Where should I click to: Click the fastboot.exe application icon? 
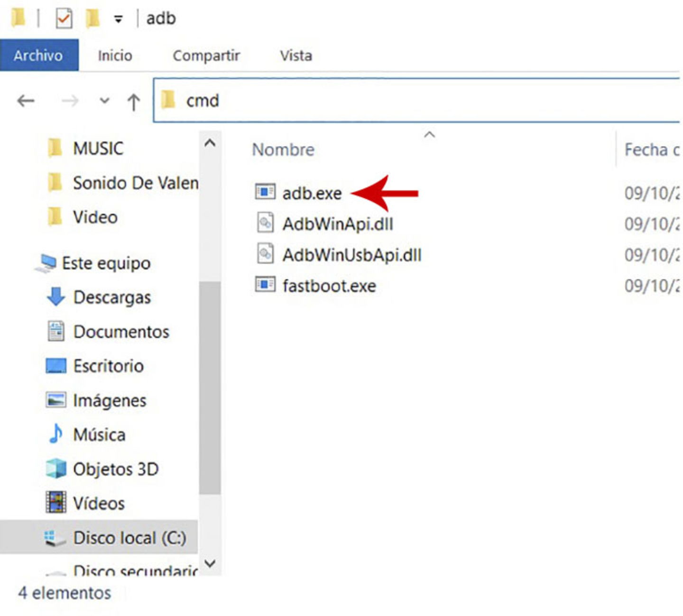point(265,284)
